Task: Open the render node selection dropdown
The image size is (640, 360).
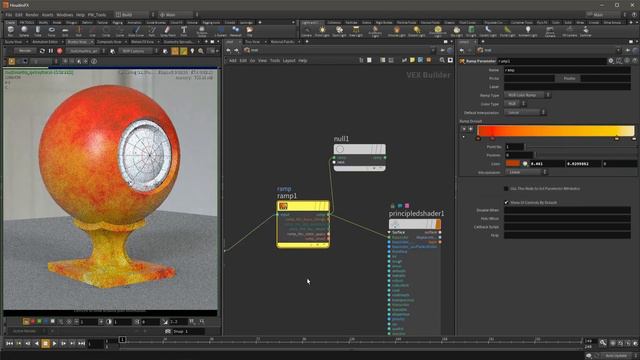Action: click(86, 51)
